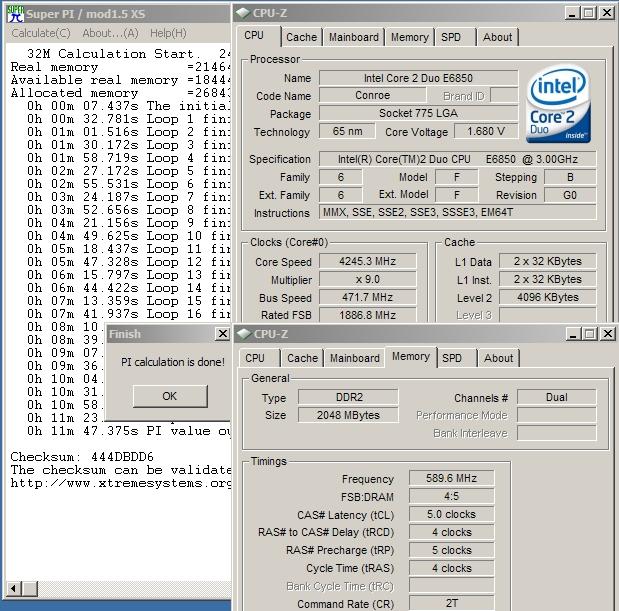The width and height of the screenshot is (619, 611).
Task: Click Channels # value Dual
Action: [557, 397]
